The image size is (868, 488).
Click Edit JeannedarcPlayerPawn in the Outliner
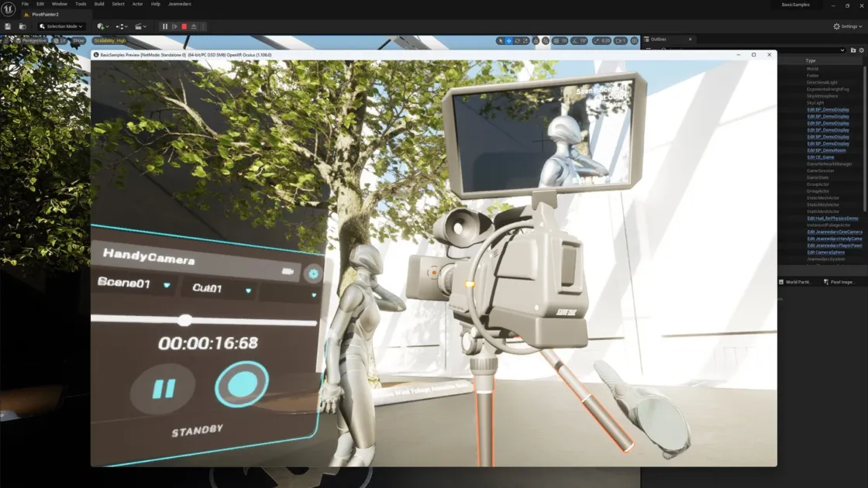833,246
